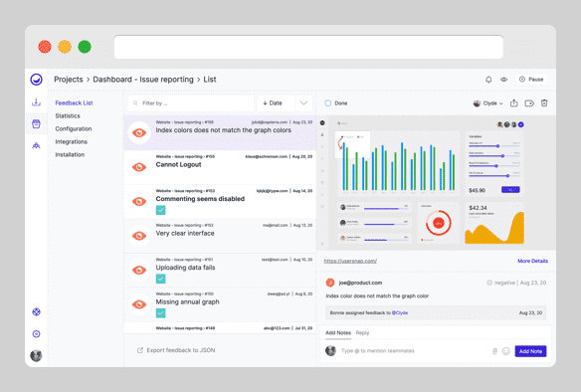Delete feedback with trash icon
This screenshot has width=581, height=392.
click(544, 103)
